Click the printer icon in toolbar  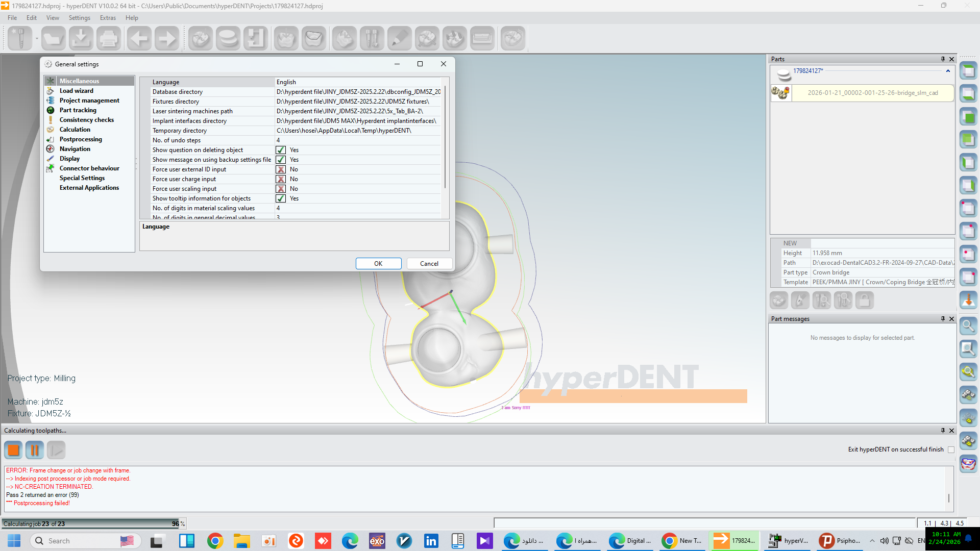click(x=108, y=38)
